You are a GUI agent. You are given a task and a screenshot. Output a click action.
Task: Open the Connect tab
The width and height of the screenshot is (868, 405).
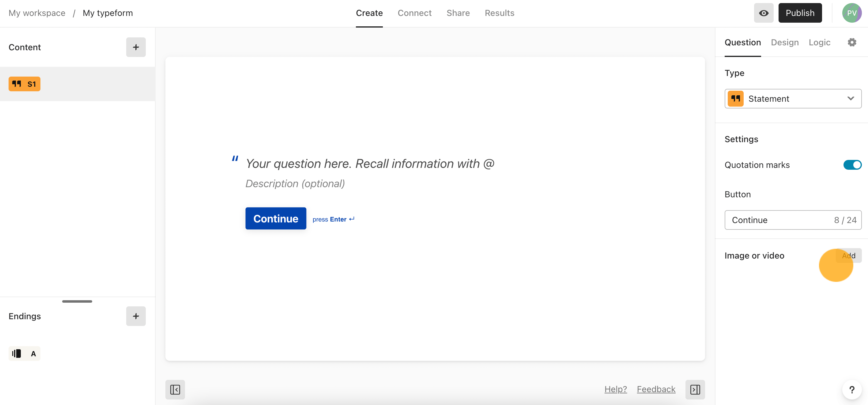pyautogui.click(x=415, y=13)
